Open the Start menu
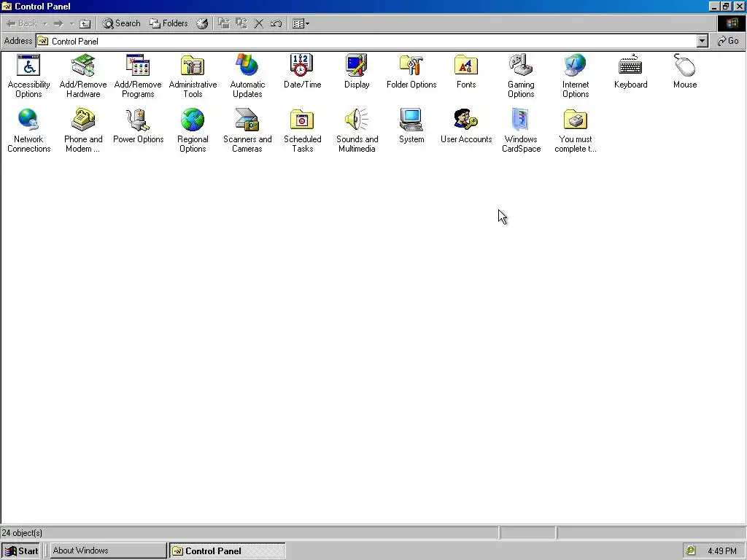The image size is (747, 560). point(21,551)
